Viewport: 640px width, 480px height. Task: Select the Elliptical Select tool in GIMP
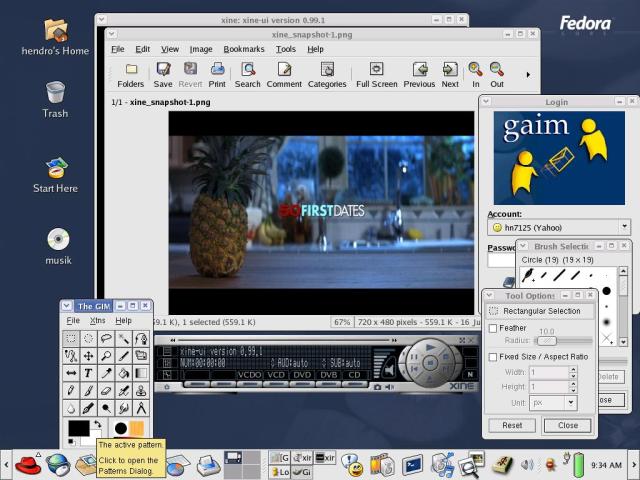[x=89, y=338]
